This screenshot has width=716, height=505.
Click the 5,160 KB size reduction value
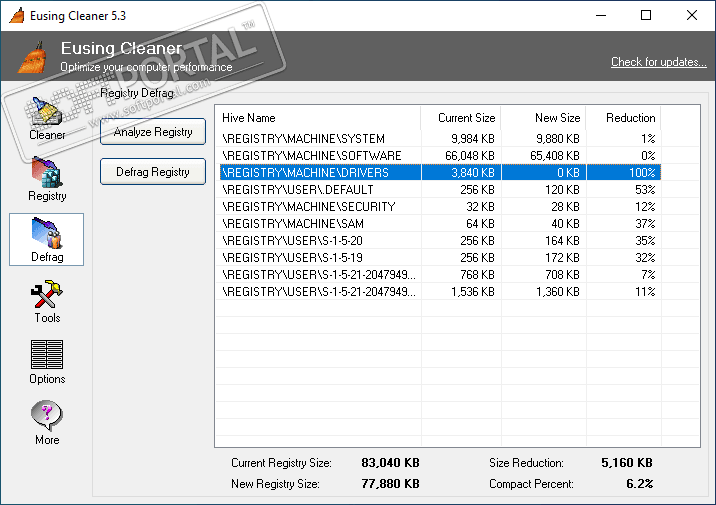pyautogui.click(x=626, y=463)
